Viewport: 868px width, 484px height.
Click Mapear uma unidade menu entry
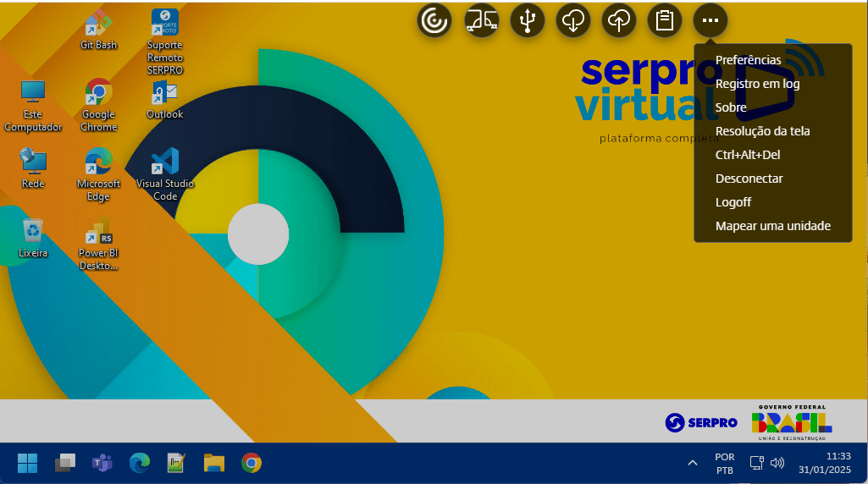click(773, 226)
